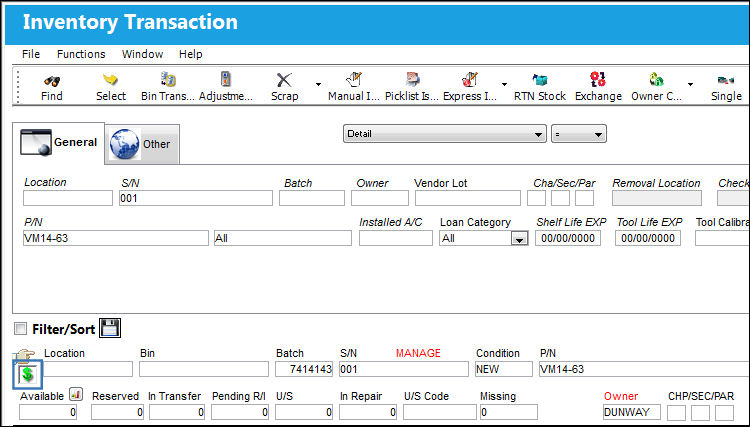Click the Bin field in results

[x=204, y=369]
